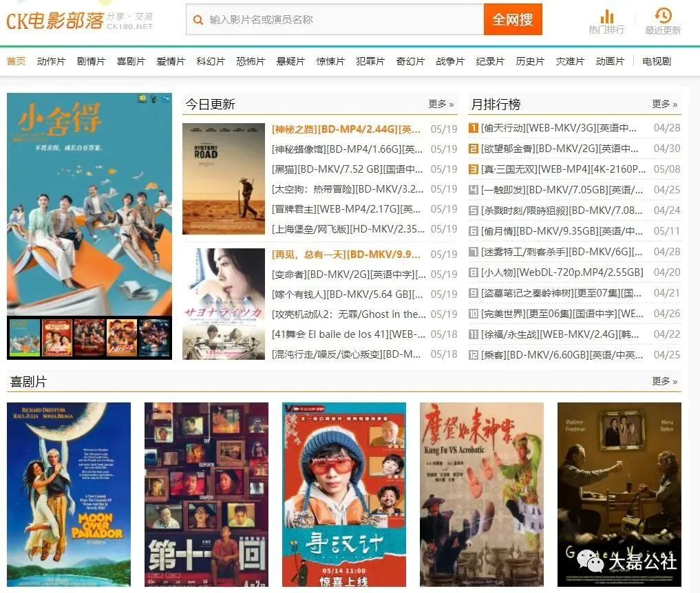Screen dimensions: 700x593
Task: Open the 喜剧片 nav category
Action: coord(131,61)
